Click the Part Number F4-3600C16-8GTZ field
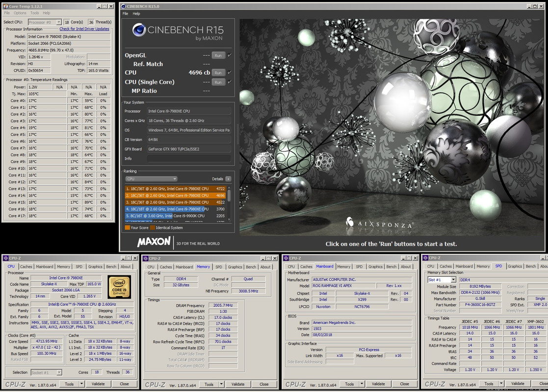 click(x=480, y=305)
